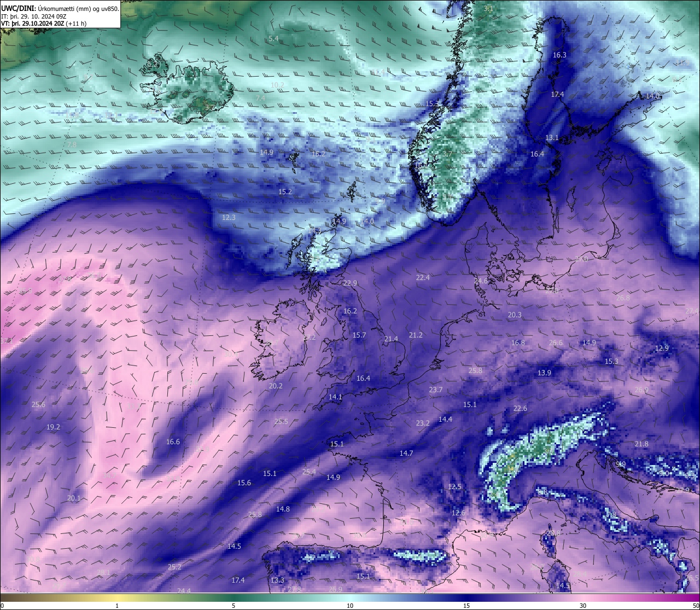Click the 20.1 value in the southwest Atlantic
This screenshot has width=700, height=610.
(74, 498)
